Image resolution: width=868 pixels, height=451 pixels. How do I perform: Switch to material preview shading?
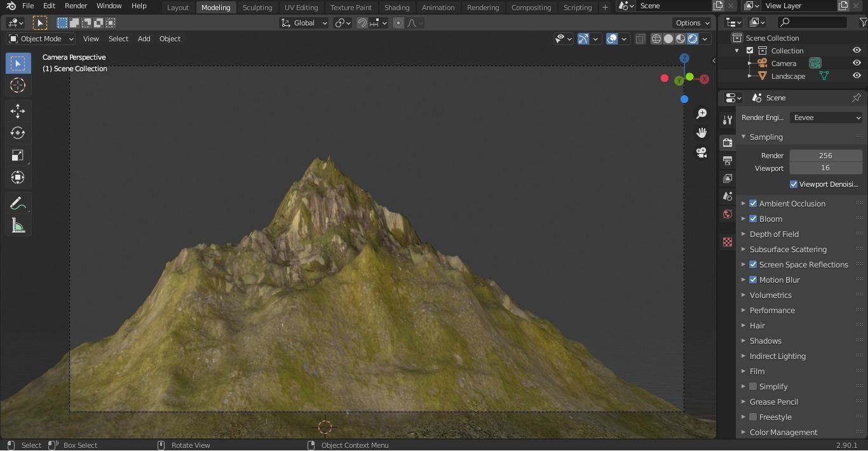pos(681,39)
